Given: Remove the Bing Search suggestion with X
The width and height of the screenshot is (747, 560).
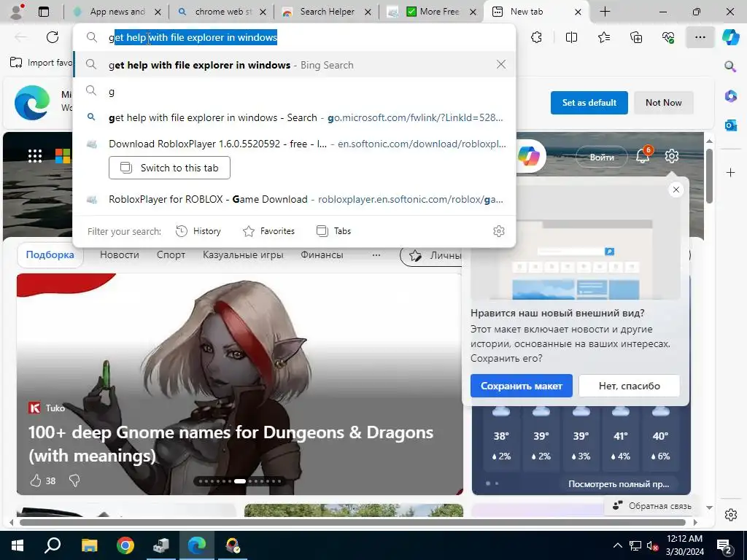Looking at the screenshot, I should [500, 64].
